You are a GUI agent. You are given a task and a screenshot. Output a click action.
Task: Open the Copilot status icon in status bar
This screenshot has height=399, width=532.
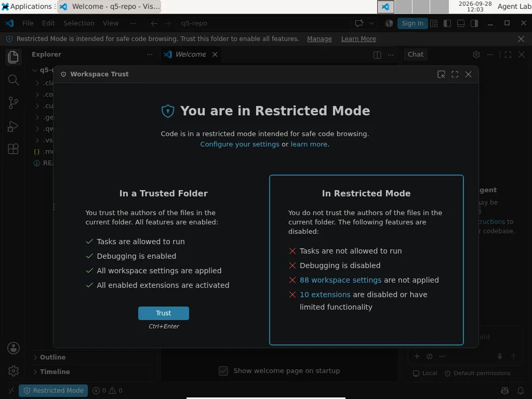coord(505,391)
